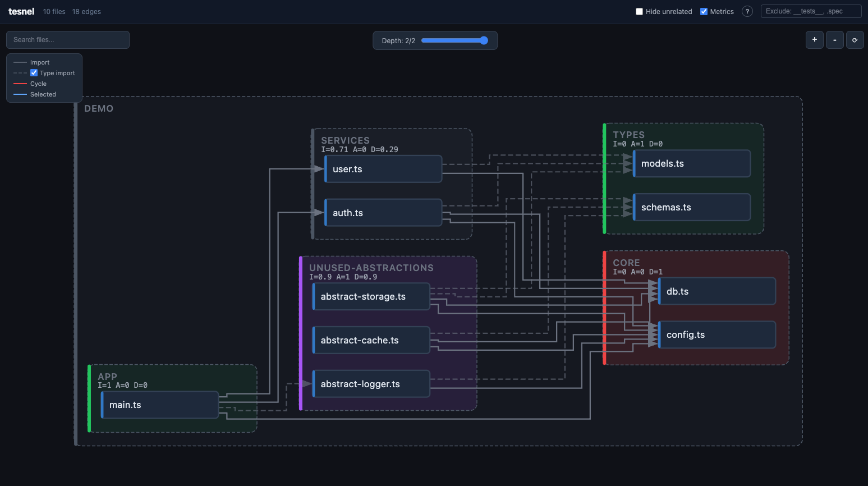Select the user.ts file node

pos(383,169)
